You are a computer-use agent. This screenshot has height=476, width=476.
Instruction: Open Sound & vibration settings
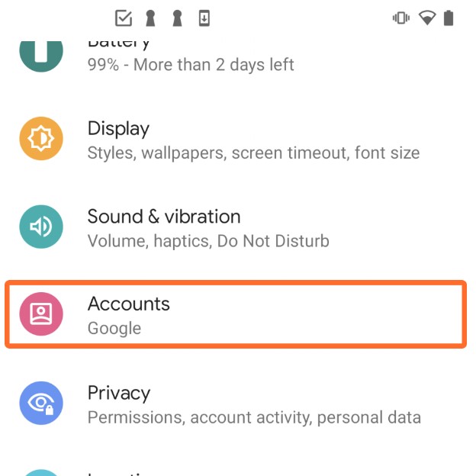(238, 227)
